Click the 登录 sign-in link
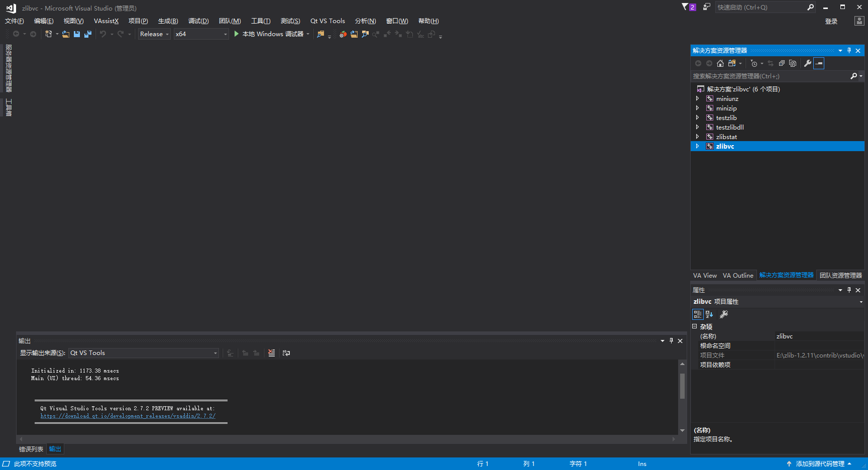The width and height of the screenshot is (868, 470). pyautogui.click(x=831, y=22)
